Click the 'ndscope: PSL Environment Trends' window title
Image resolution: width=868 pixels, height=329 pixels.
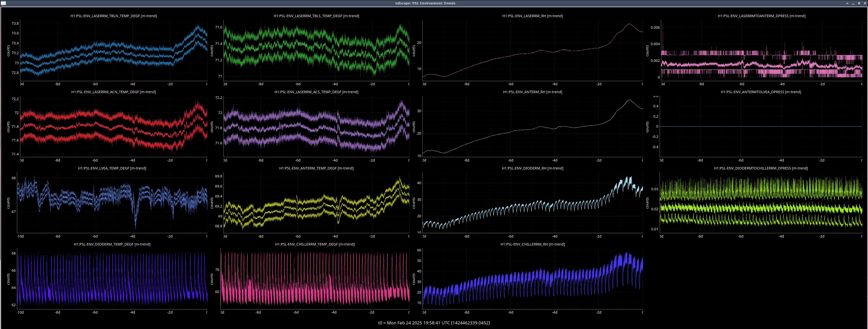[x=425, y=3]
